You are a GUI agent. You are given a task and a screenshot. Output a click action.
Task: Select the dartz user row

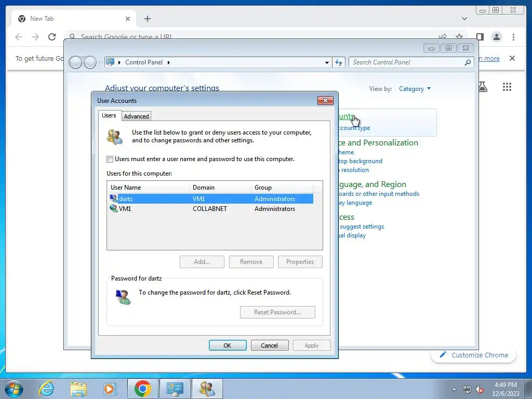point(210,199)
